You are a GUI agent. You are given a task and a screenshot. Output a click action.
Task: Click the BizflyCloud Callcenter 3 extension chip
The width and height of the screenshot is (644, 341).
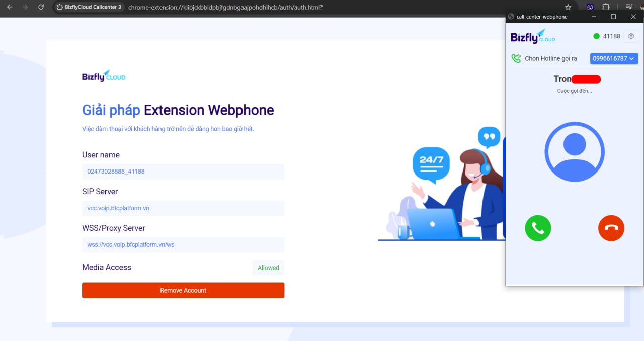[89, 7]
